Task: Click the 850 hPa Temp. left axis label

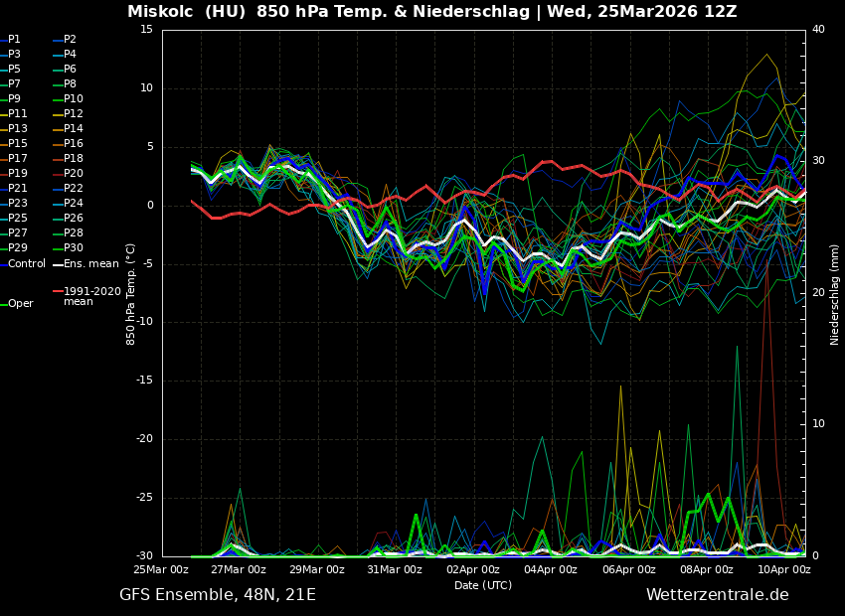Action: [131, 294]
